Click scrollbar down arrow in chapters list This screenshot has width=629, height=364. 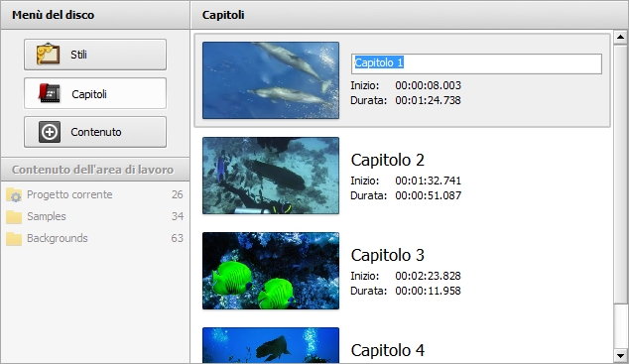[x=620, y=356]
